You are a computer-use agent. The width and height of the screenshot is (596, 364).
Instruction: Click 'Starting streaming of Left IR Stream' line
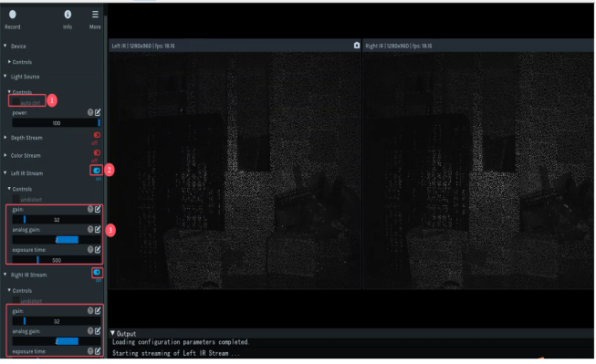(176, 353)
